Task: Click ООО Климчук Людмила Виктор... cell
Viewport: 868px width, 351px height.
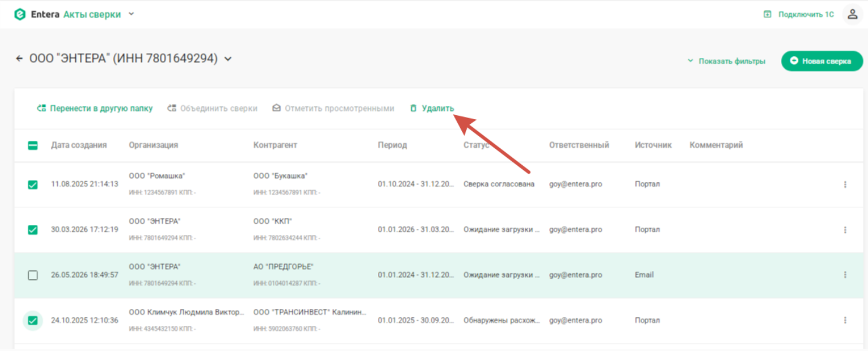Action: [x=187, y=312]
